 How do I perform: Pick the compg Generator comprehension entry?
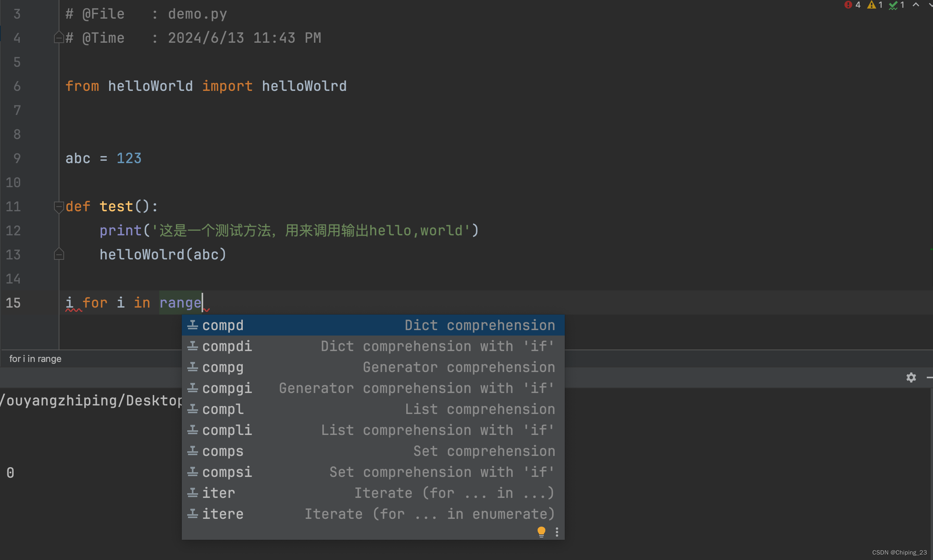pyautogui.click(x=373, y=367)
